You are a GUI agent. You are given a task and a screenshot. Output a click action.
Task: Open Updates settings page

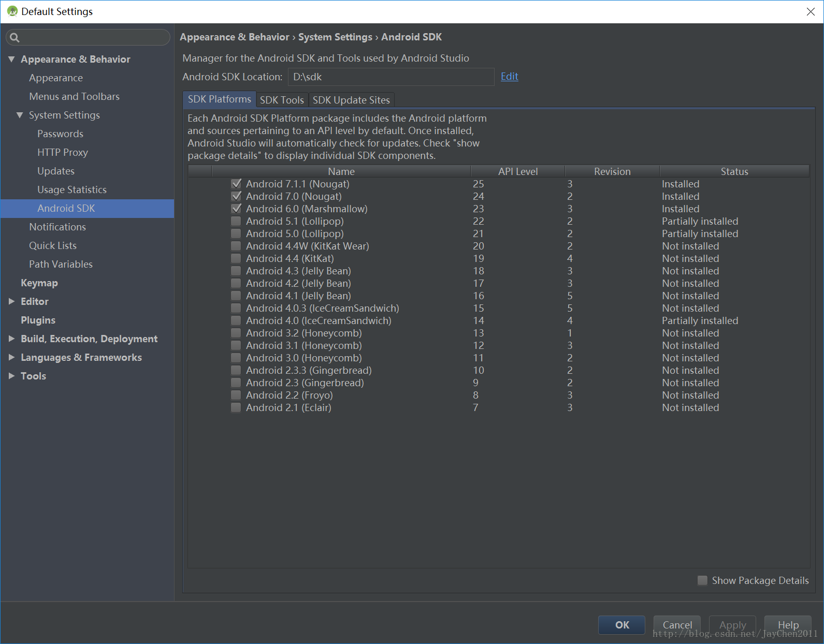56,171
